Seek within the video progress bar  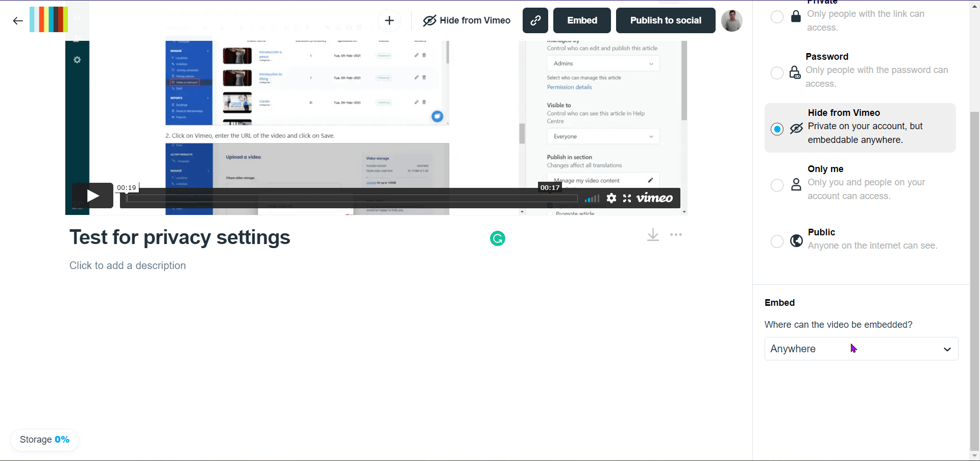(x=352, y=198)
